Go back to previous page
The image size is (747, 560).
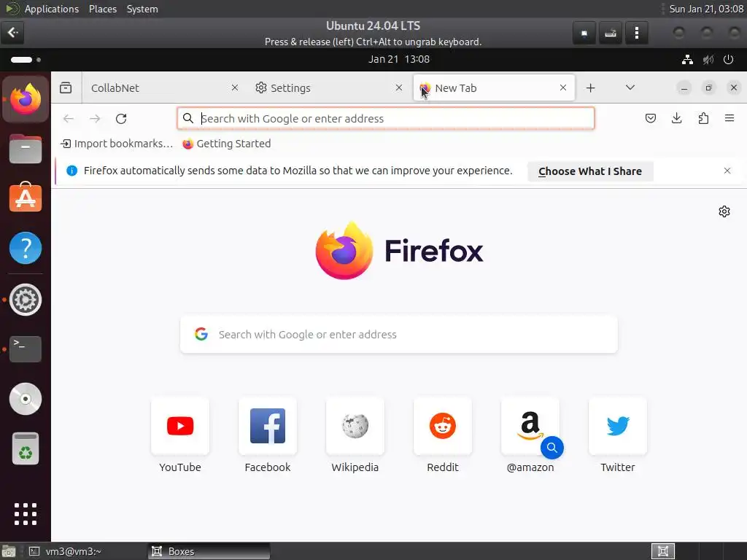[x=69, y=119]
